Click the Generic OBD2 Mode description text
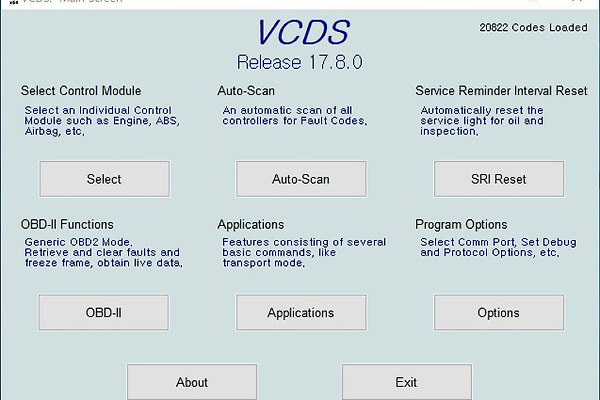Screen dimensions: 600x400 [102, 252]
